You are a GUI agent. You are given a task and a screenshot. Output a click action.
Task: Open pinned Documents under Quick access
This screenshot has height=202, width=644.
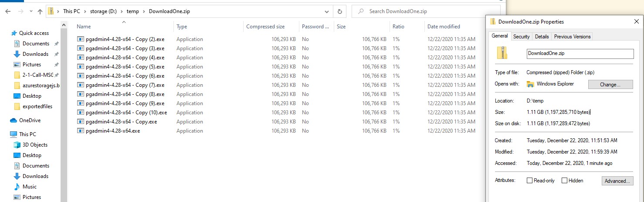(36, 44)
